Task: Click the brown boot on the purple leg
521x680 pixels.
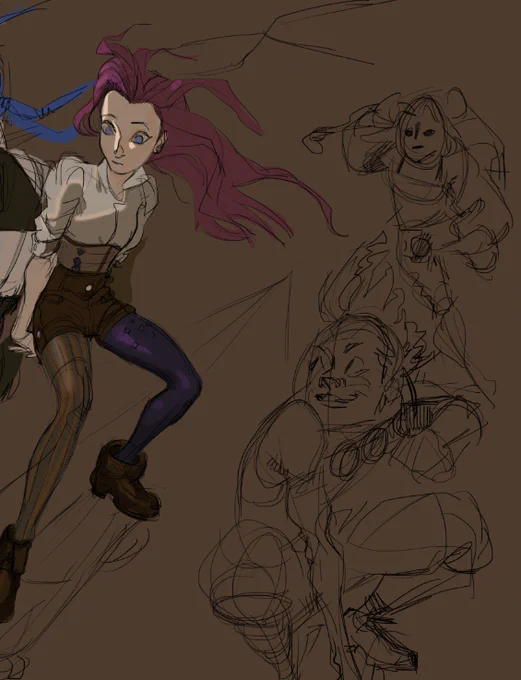Action: click(x=125, y=480)
